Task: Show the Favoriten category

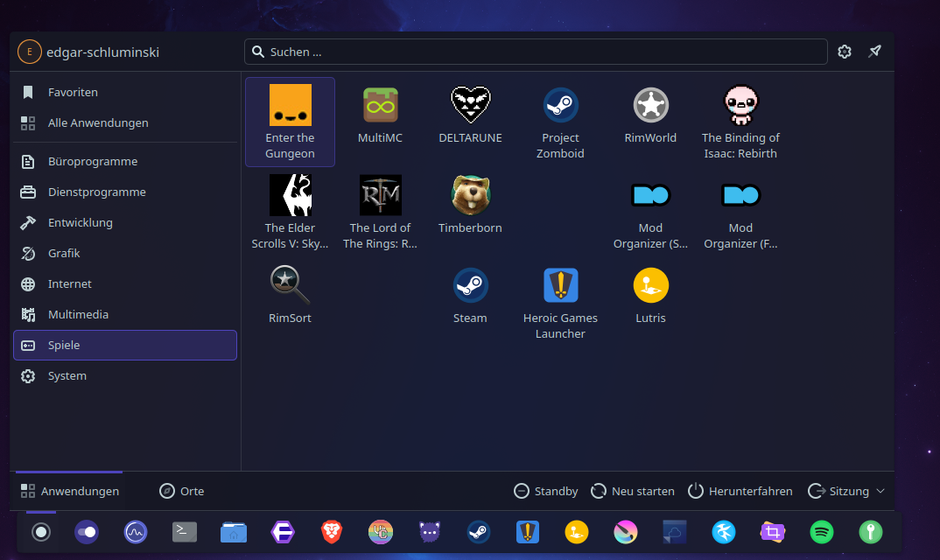Action: (125, 93)
